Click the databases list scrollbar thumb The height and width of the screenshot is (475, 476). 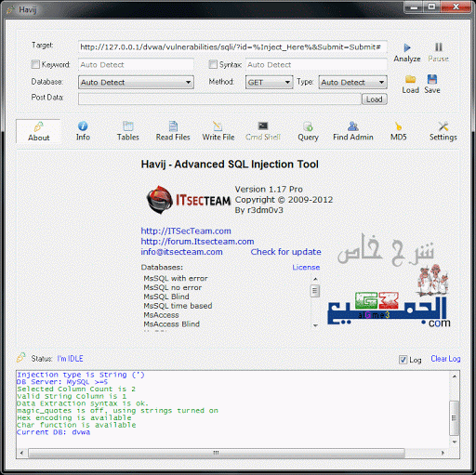[x=315, y=291]
